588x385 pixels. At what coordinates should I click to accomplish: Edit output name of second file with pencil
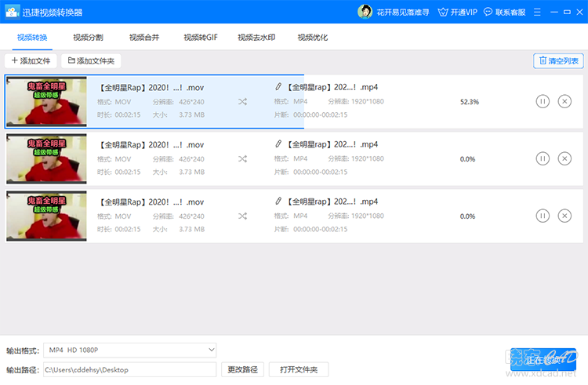[x=278, y=144]
